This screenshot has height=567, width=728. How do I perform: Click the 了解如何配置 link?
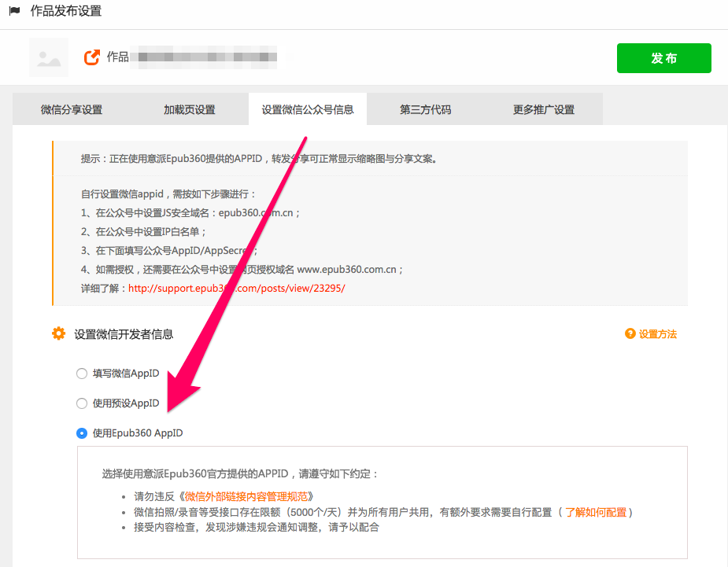click(x=596, y=512)
